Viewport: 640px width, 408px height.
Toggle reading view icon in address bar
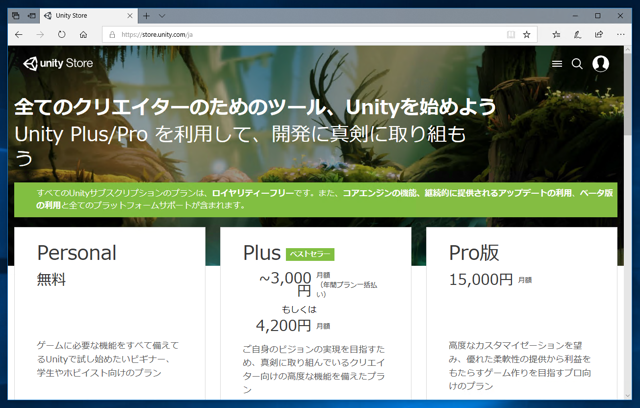point(511,35)
